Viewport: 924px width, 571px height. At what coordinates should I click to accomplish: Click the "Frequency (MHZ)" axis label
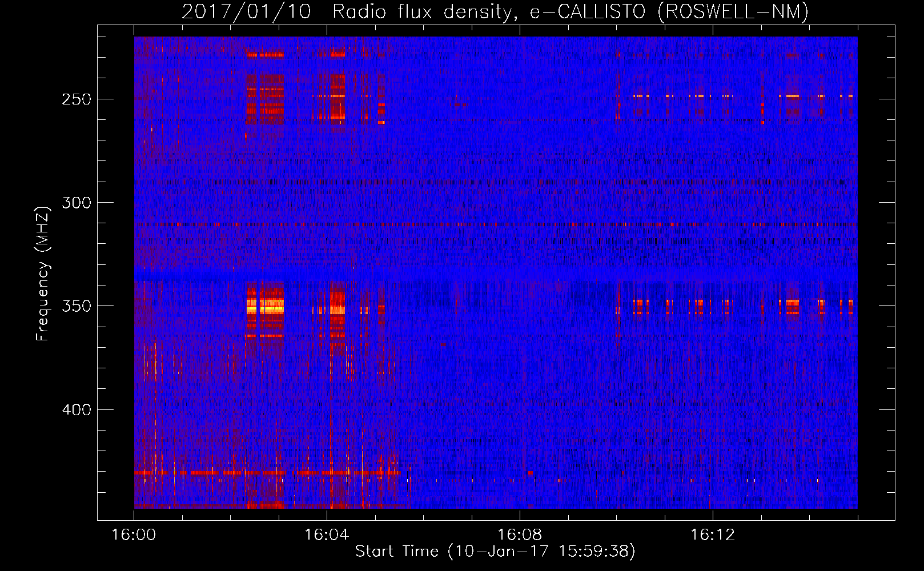[x=43, y=274]
